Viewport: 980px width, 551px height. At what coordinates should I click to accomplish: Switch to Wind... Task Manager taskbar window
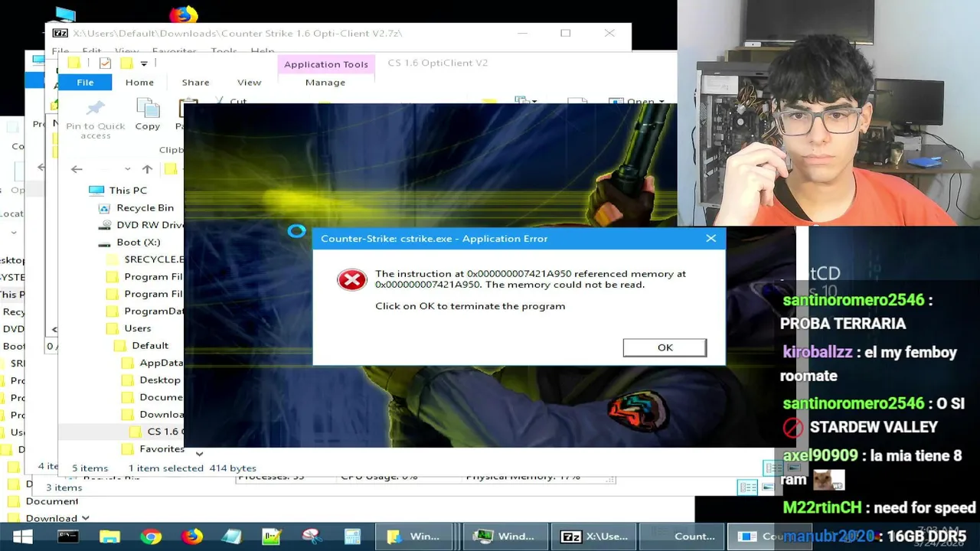coord(506,536)
